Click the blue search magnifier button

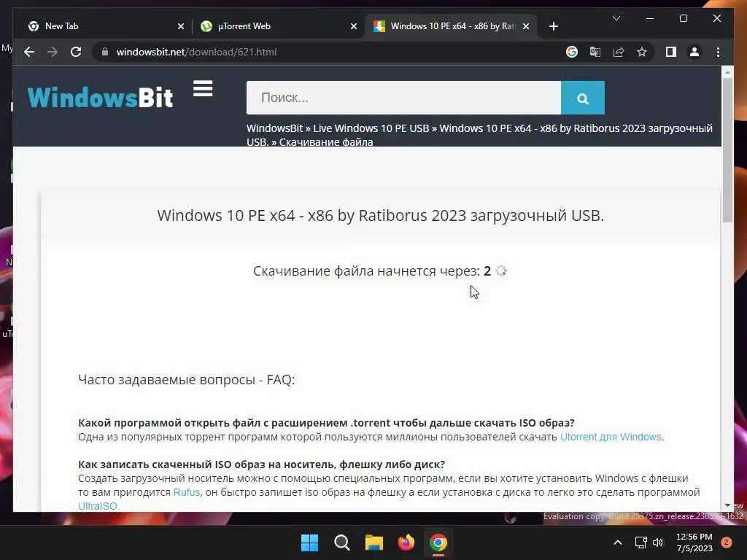(x=583, y=98)
